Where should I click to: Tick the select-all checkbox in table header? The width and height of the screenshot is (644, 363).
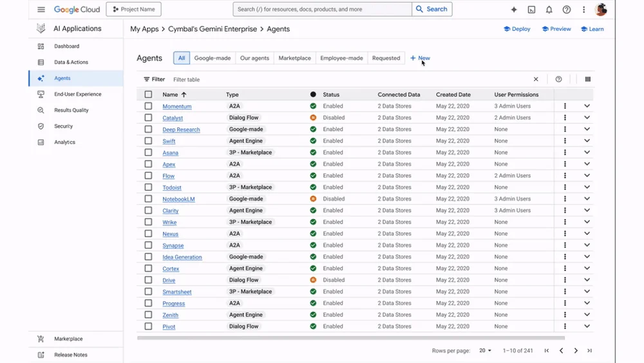click(x=148, y=95)
